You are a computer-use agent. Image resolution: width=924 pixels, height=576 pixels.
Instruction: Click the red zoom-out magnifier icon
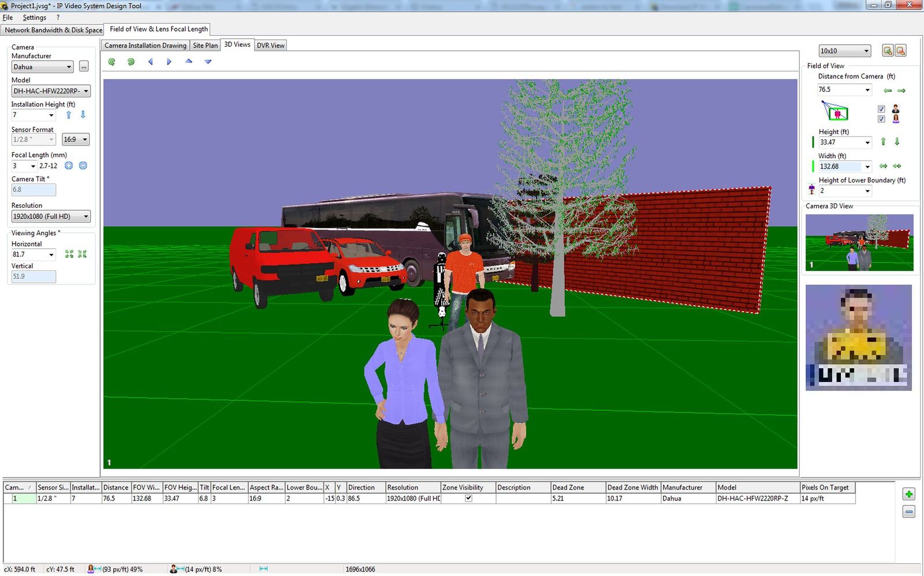(x=900, y=51)
